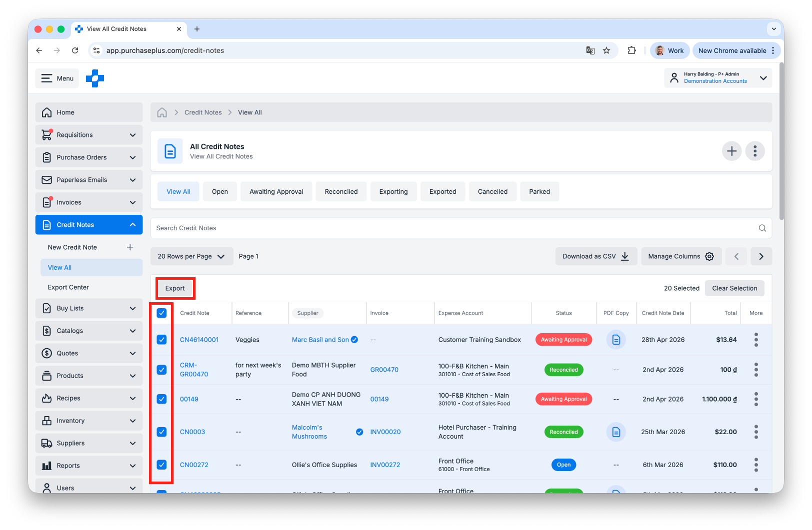812x530 pixels.
Task: Click the three-dot menu on the CN0003 row
Action: (756, 432)
